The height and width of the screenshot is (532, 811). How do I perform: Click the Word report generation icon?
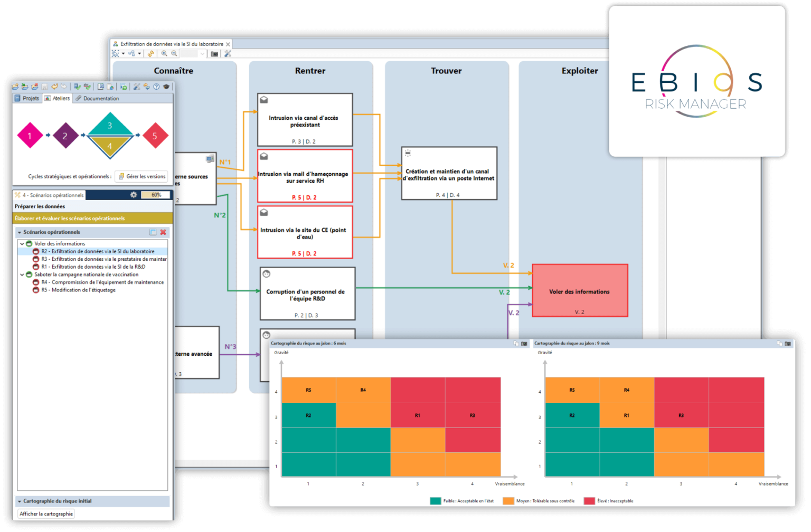tap(101, 87)
